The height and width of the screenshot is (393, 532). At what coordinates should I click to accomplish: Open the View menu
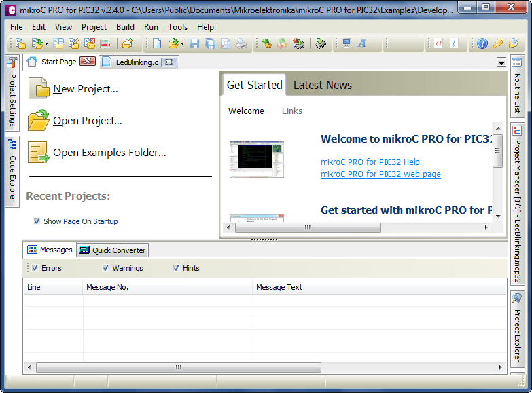(63, 27)
